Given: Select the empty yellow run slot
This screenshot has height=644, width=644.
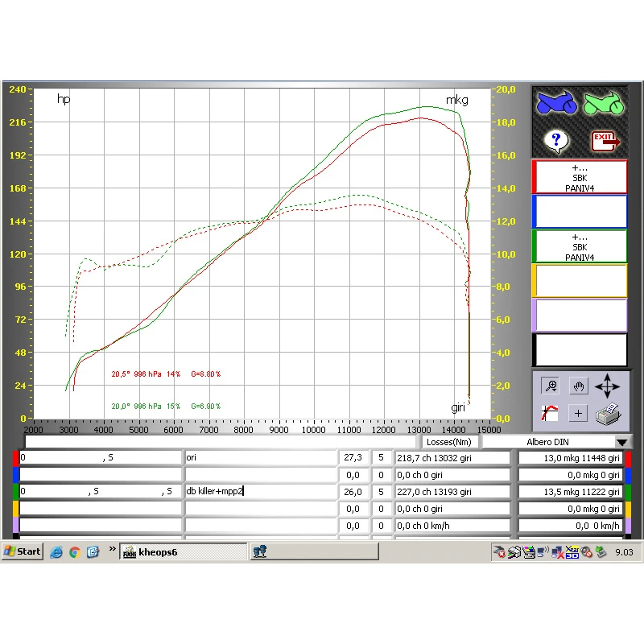Looking at the screenshot, I should coord(580,281).
